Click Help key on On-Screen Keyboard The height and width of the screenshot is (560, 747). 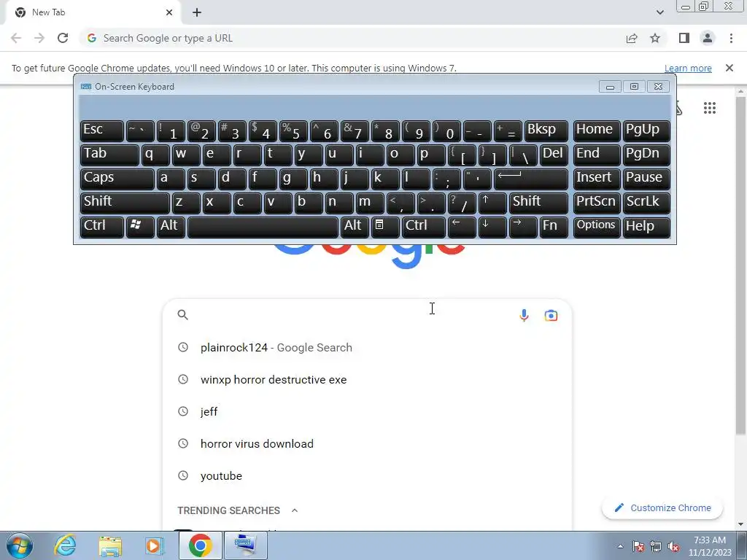point(646,227)
